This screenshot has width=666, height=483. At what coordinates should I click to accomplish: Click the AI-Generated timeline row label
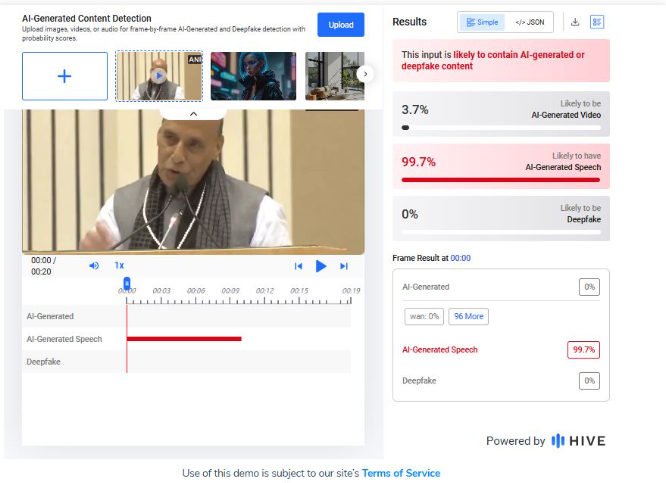click(50, 316)
